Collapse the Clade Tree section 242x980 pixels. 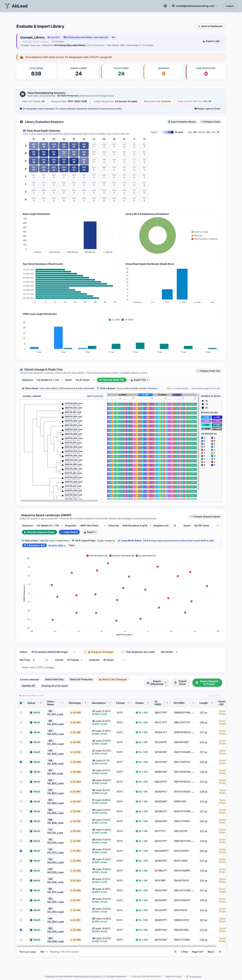(x=209, y=371)
